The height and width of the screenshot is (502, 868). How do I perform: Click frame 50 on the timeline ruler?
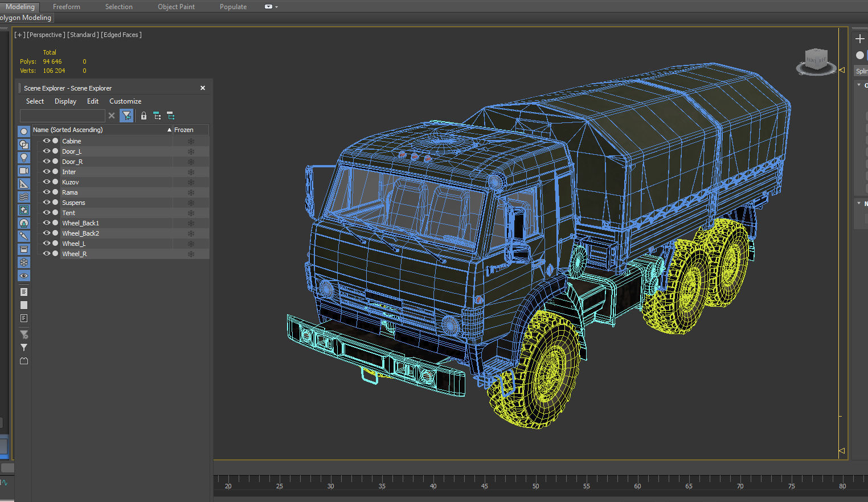[x=535, y=486]
